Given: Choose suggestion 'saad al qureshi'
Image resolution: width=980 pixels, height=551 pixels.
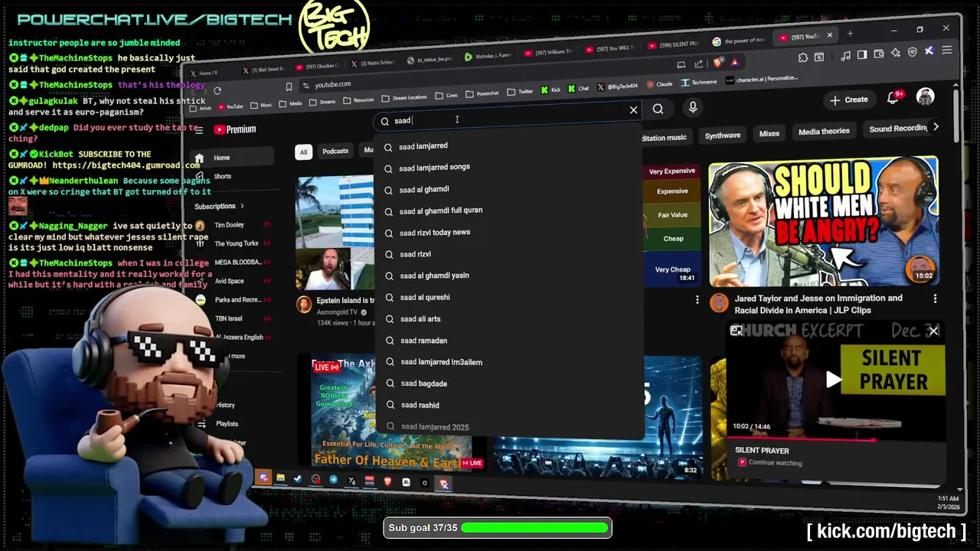Looking at the screenshot, I should (x=509, y=297).
